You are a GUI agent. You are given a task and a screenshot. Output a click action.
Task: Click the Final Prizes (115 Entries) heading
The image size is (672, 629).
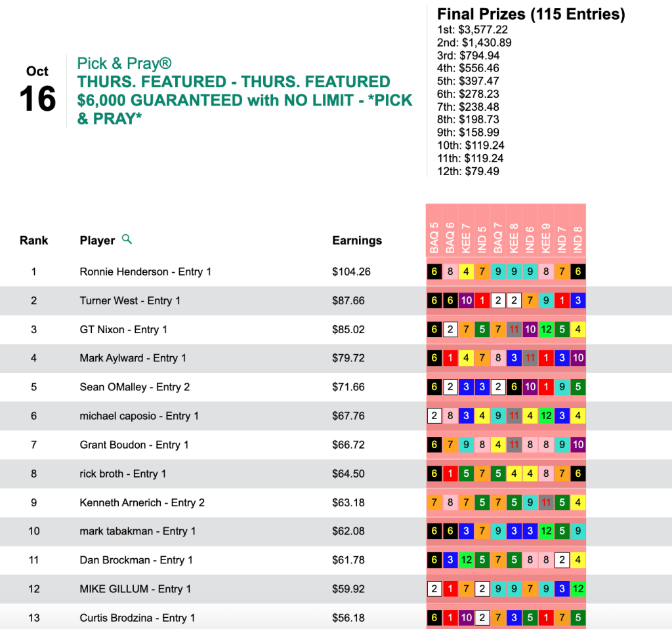click(531, 14)
